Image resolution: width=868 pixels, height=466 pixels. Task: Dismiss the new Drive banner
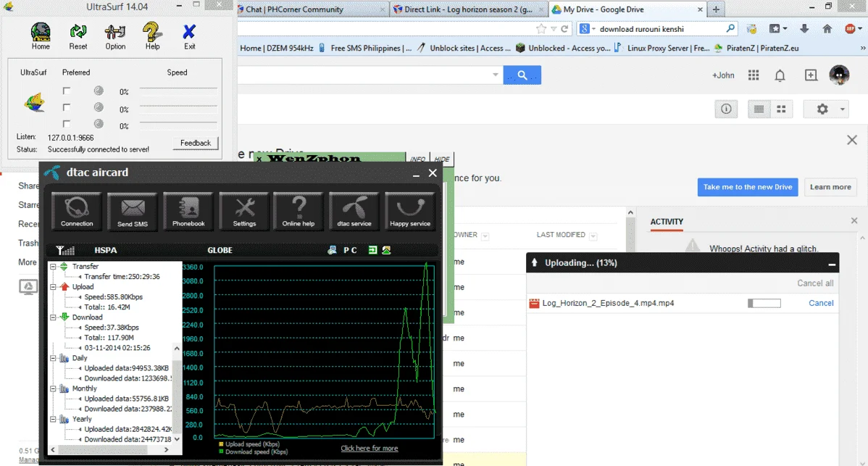coord(852,140)
